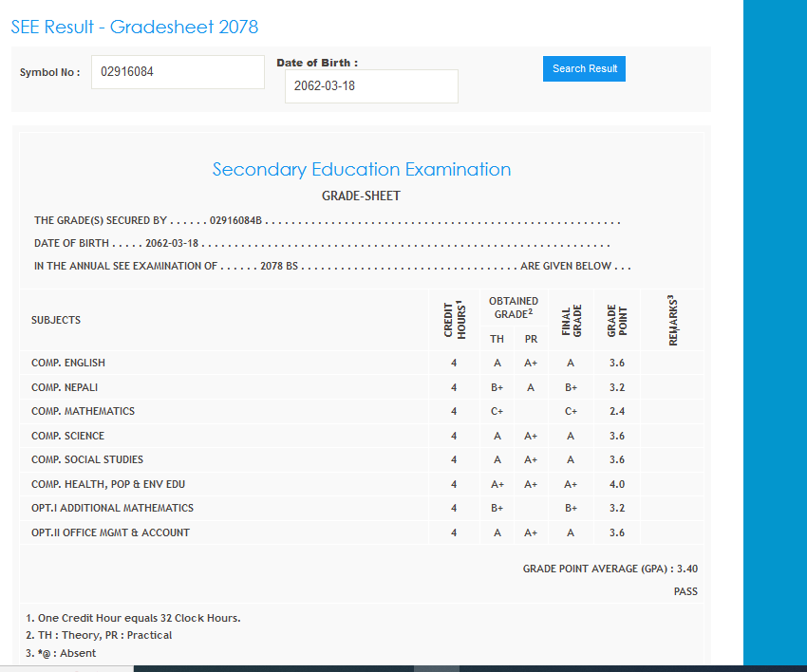807x672 pixels.
Task: Click the OBTAINED GRADE column header
Action: (514, 308)
